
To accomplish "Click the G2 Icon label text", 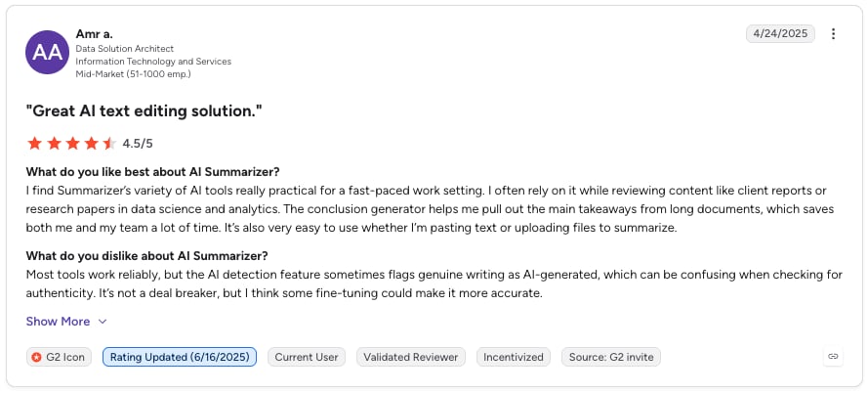I will click(x=65, y=357).
